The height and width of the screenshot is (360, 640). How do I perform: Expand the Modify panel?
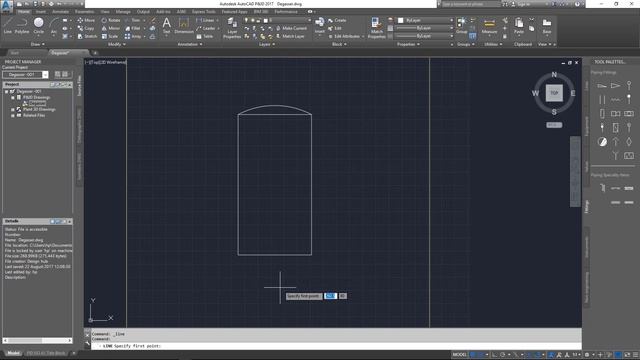pyautogui.click(x=116, y=44)
